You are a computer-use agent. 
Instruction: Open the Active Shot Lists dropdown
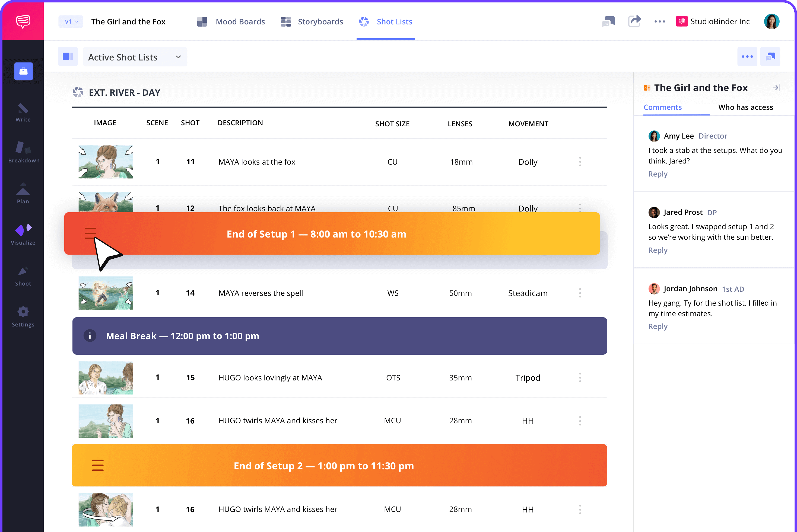[x=135, y=57]
